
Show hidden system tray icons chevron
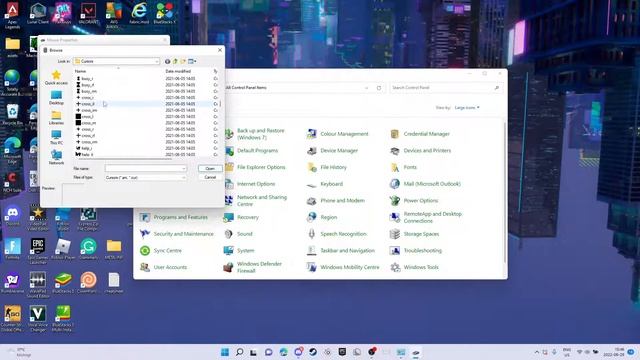pyautogui.click(x=537, y=352)
